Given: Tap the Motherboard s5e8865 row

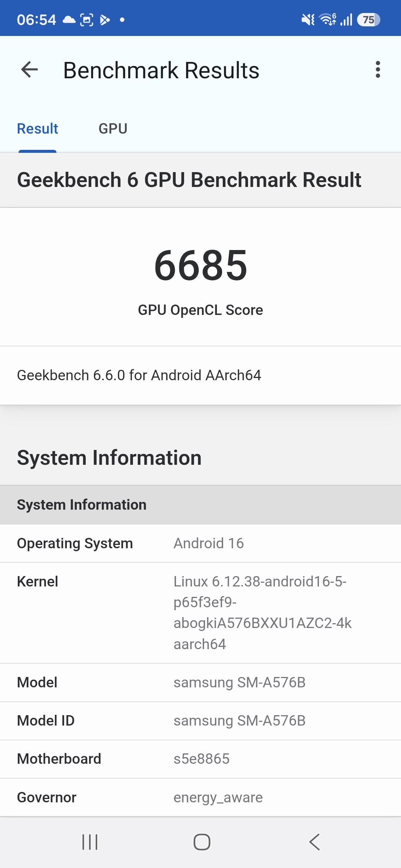Looking at the screenshot, I should (200, 759).
